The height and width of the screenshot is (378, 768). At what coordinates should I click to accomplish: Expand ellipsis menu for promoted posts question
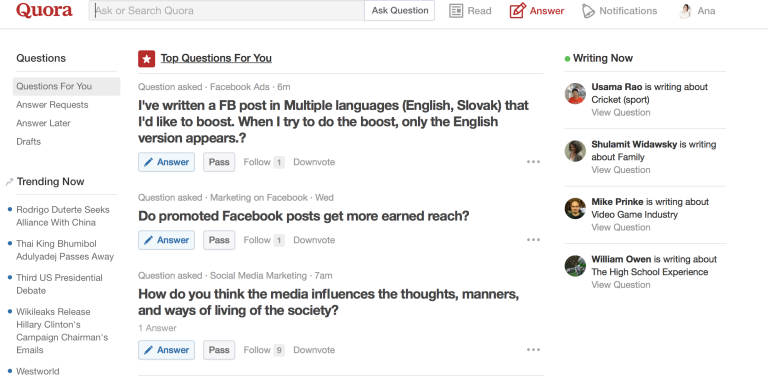[533, 240]
